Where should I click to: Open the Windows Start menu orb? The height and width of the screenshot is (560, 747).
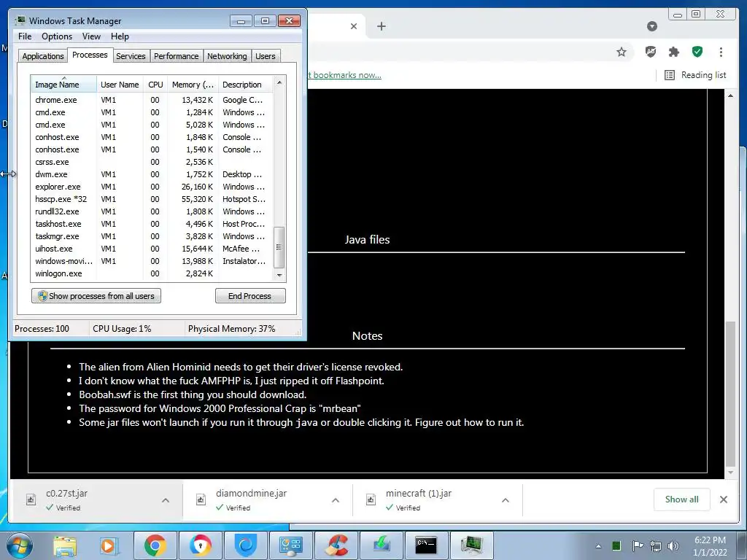coord(19,545)
